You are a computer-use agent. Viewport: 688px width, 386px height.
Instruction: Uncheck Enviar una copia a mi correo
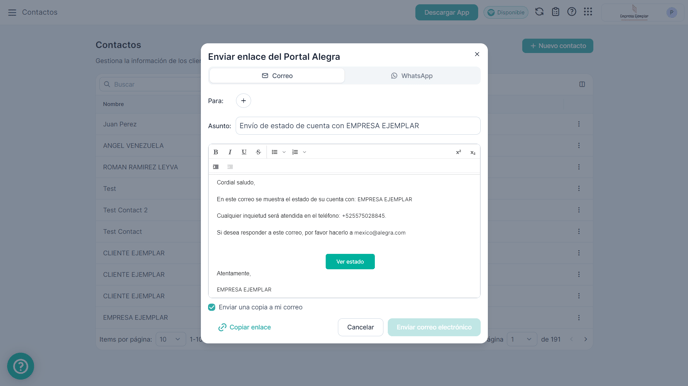pos(211,307)
